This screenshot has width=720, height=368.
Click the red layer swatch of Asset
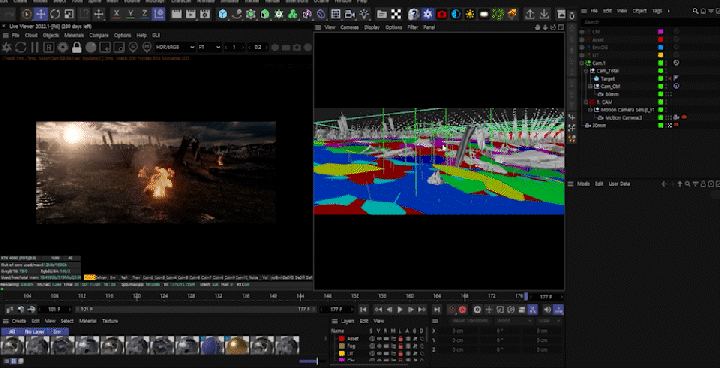(660, 40)
